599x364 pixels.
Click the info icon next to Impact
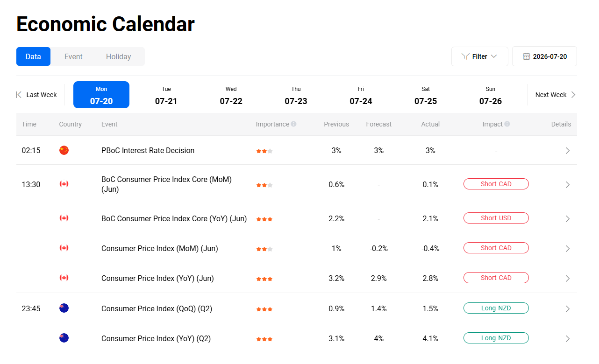coord(507,124)
